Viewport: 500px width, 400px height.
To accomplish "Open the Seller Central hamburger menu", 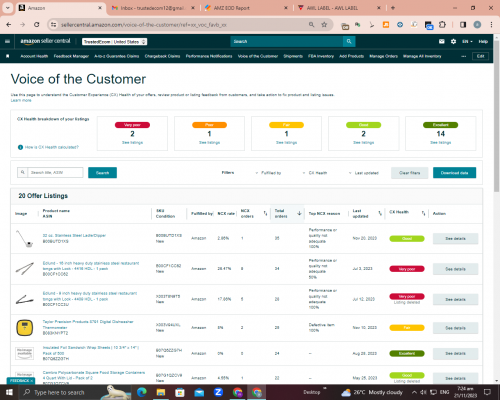I will (7, 41).
